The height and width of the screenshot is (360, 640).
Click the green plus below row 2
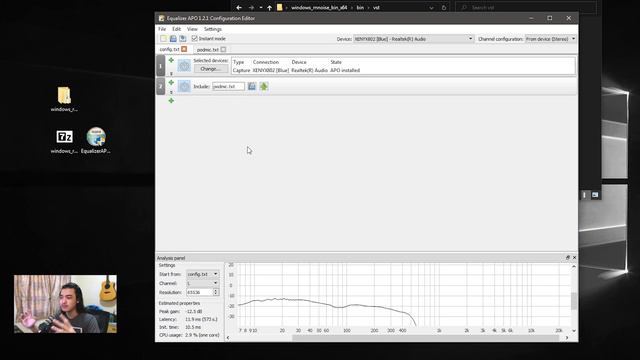171,100
